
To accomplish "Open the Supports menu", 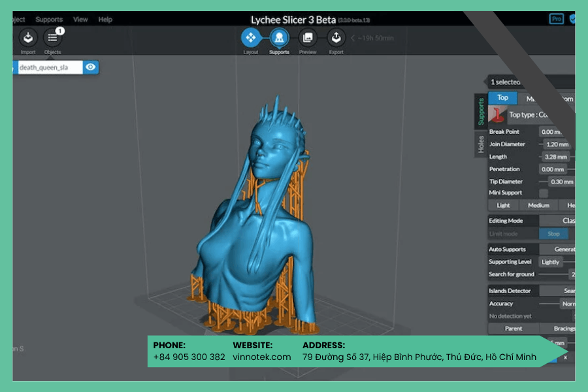I will (49, 20).
